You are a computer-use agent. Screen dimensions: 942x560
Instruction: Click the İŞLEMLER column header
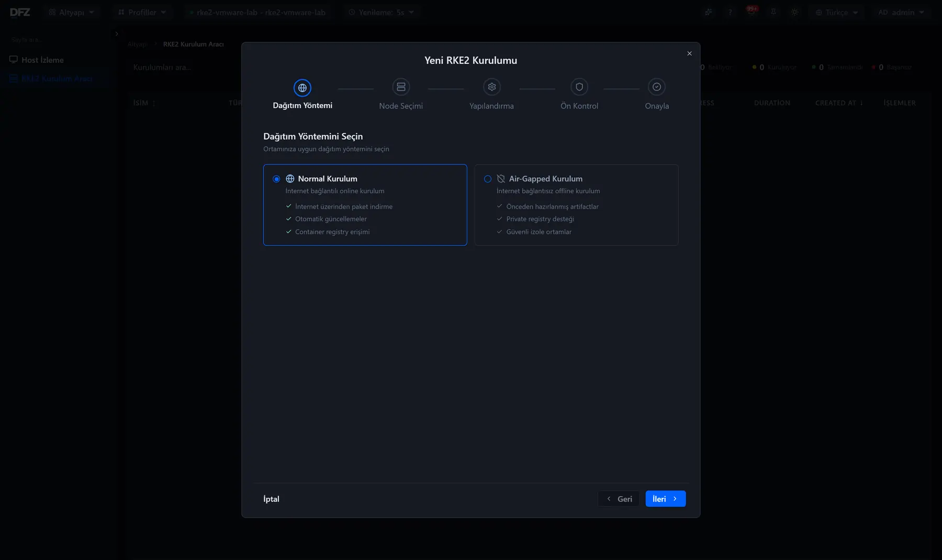(x=899, y=103)
